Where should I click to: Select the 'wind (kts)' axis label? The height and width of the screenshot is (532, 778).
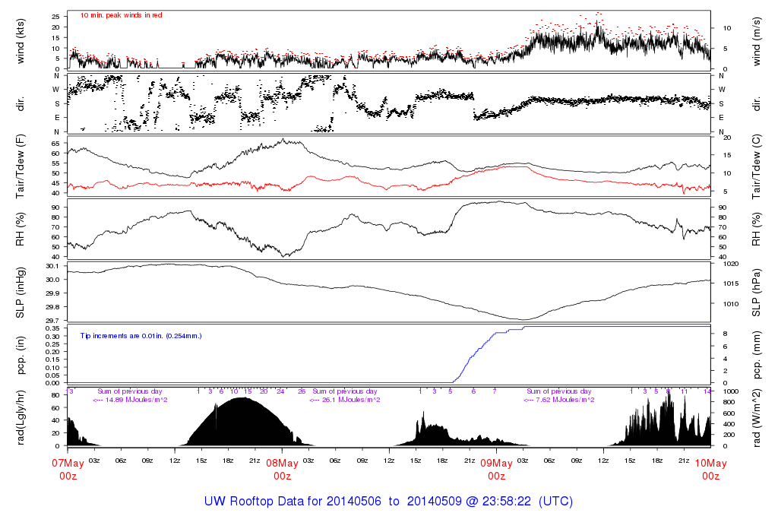[x=21, y=41]
